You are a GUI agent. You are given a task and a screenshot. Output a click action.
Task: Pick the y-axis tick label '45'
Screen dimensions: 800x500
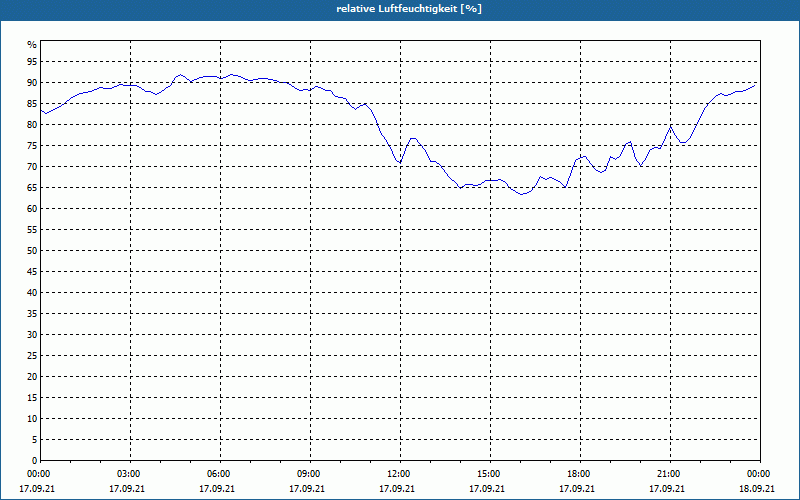pyautogui.click(x=32, y=272)
